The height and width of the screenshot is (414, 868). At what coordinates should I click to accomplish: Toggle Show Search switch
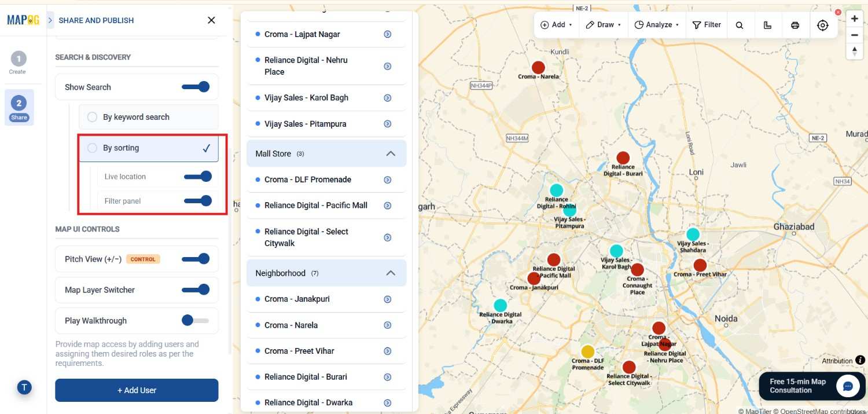click(196, 87)
